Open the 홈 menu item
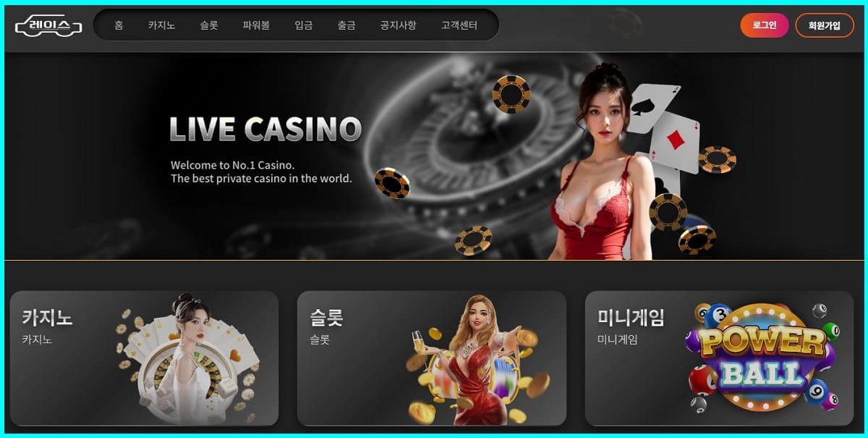 click(x=119, y=25)
